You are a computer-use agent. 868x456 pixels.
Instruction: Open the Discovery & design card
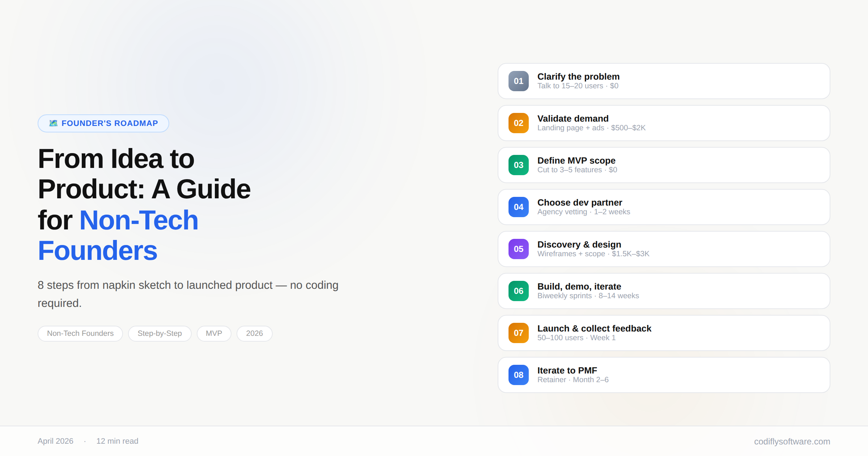coord(664,249)
